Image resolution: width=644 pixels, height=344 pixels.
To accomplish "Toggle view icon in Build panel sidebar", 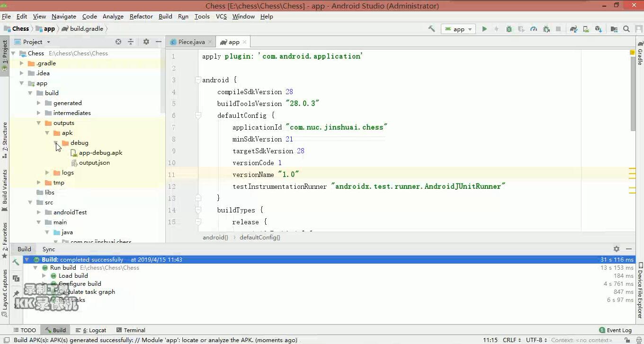I will pos(16,278).
